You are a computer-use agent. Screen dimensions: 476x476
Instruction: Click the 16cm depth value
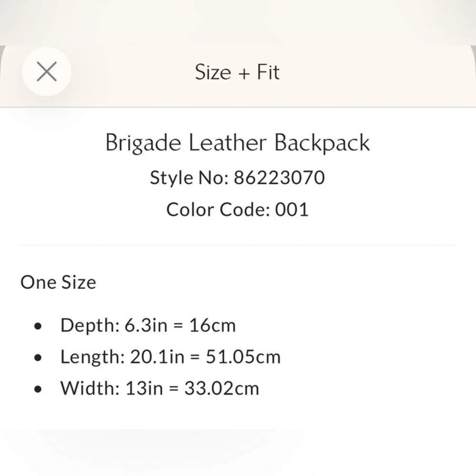[x=212, y=326]
